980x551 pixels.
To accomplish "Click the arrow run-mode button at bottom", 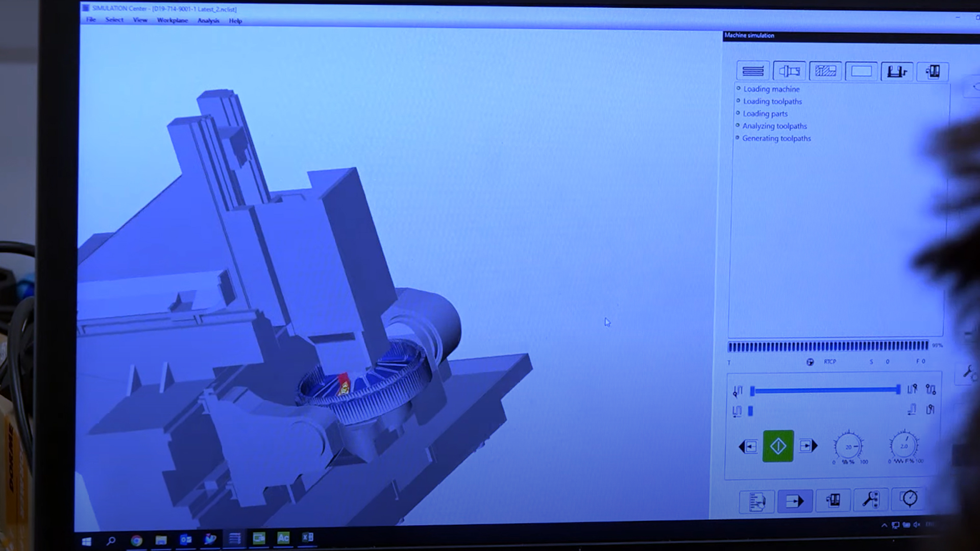I will (795, 502).
